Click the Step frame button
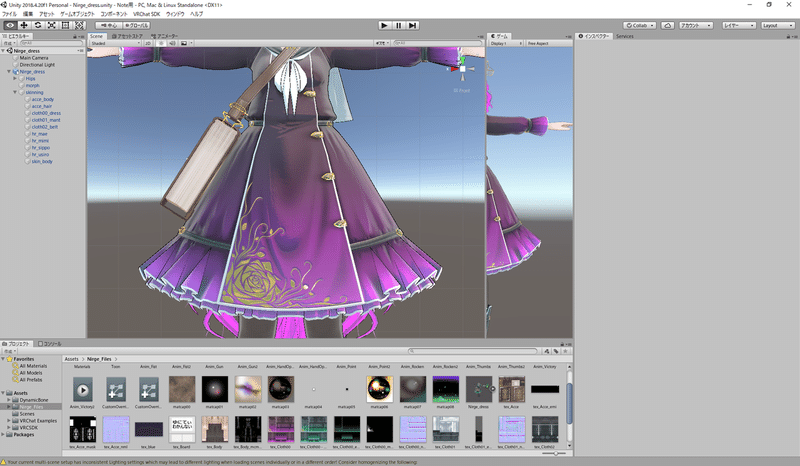 412,25
